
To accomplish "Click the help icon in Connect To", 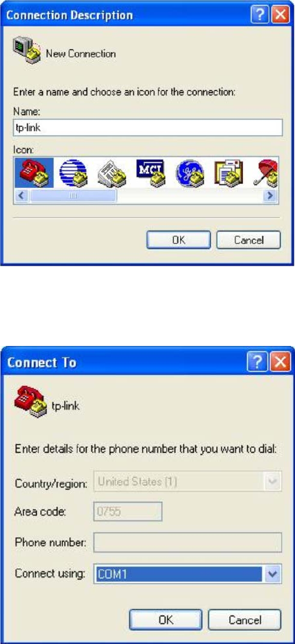I will click(x=257, y=362).
